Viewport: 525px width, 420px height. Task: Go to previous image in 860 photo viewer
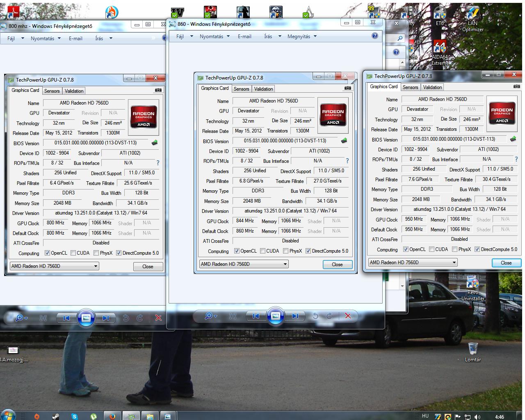(256, 316)
